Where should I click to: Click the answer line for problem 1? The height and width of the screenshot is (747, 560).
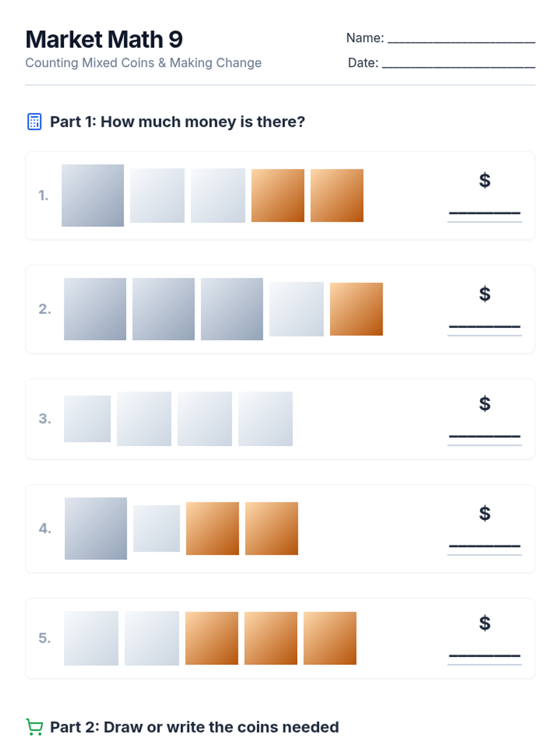coord(484,213)
